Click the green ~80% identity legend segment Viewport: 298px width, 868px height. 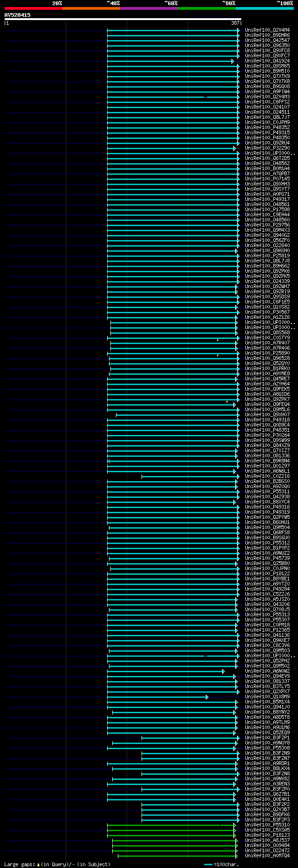click(207, 8)
